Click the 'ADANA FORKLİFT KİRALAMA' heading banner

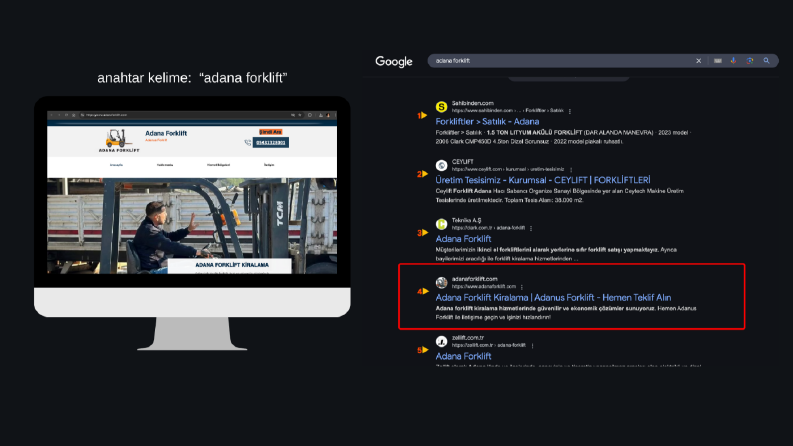pos(232,265)
